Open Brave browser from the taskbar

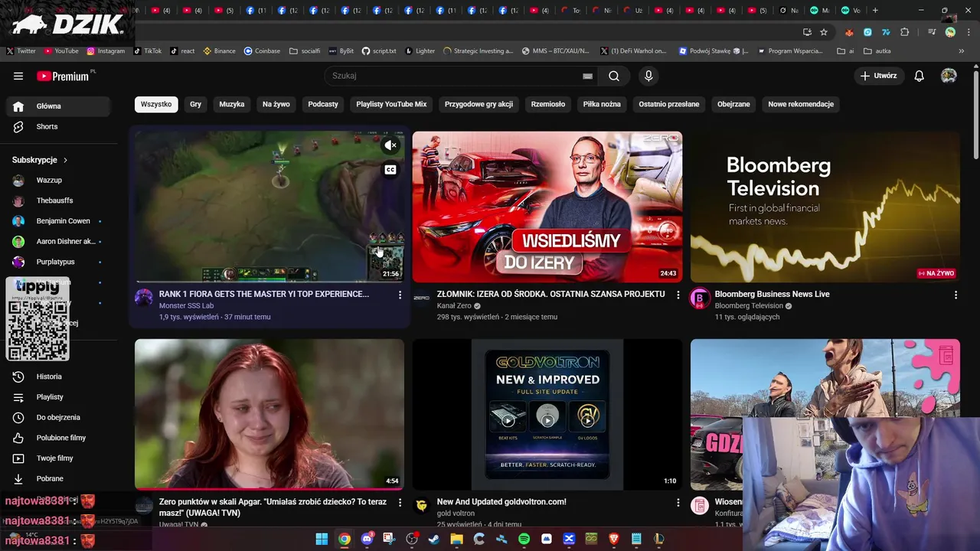(x=613, y=539)
